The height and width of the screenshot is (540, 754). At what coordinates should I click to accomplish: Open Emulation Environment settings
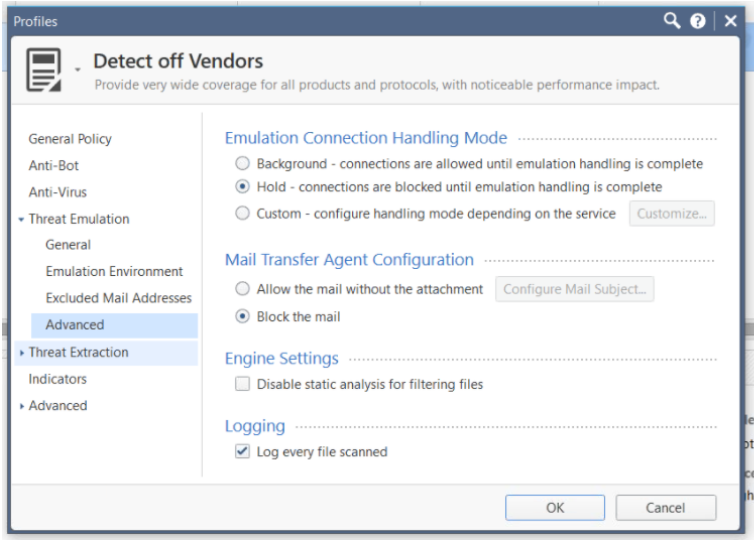click(x=114, y=271)
